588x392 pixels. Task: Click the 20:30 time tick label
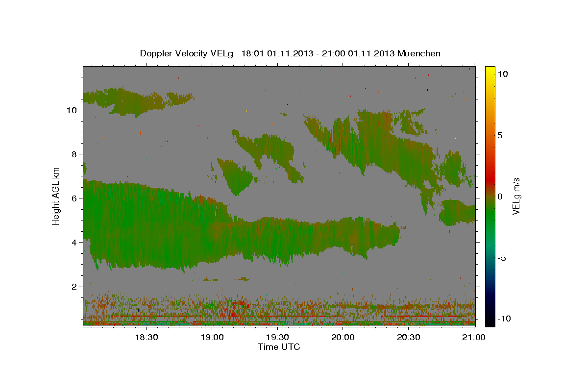point(409,337)
